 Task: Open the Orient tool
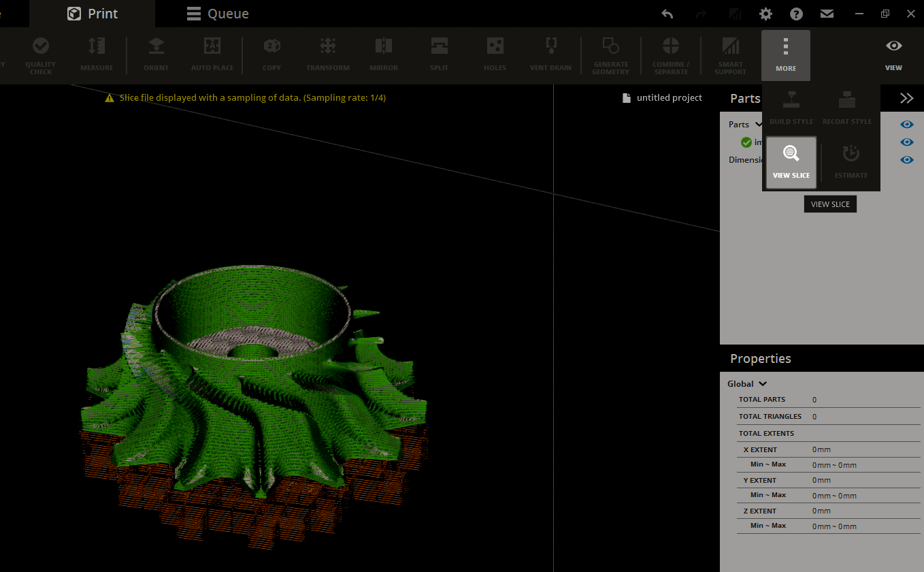[156, 54]
